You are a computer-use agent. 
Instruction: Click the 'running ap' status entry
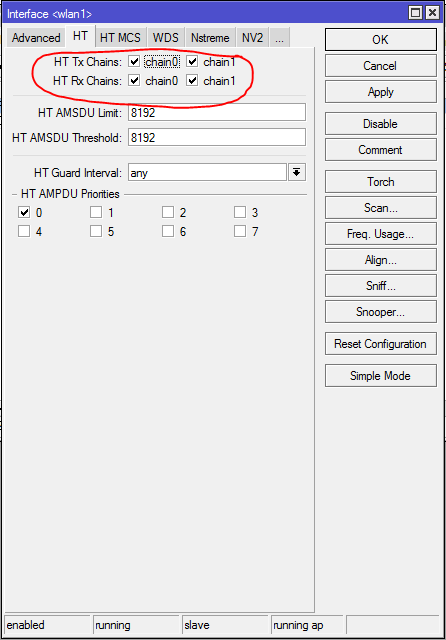[x=308, y=625]
